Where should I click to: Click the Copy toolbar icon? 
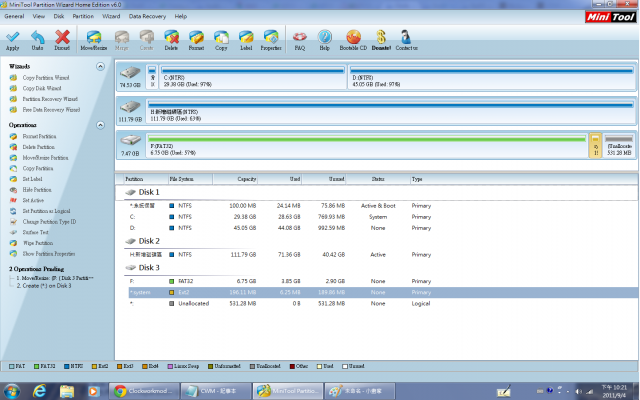pos(221,40)
